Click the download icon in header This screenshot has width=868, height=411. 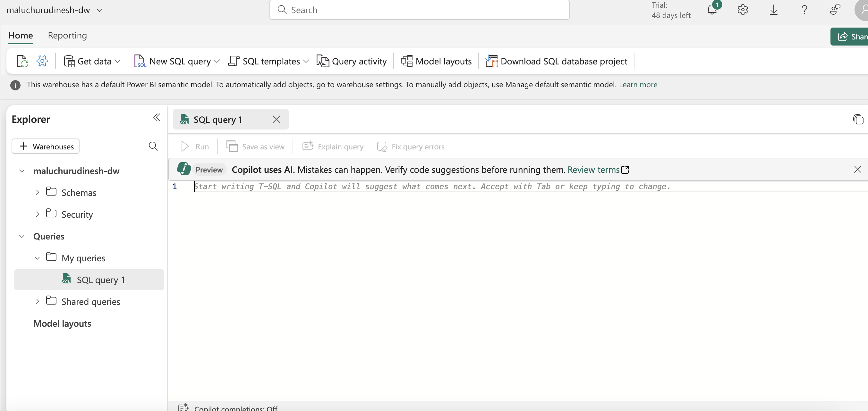[x=774, y=10]
